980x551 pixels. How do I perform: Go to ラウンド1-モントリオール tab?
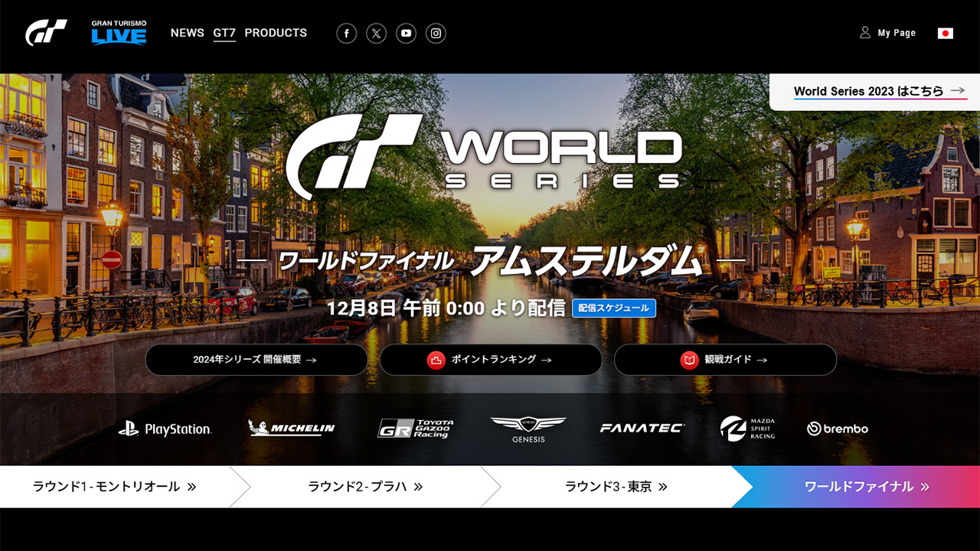[x=115, y=487]
